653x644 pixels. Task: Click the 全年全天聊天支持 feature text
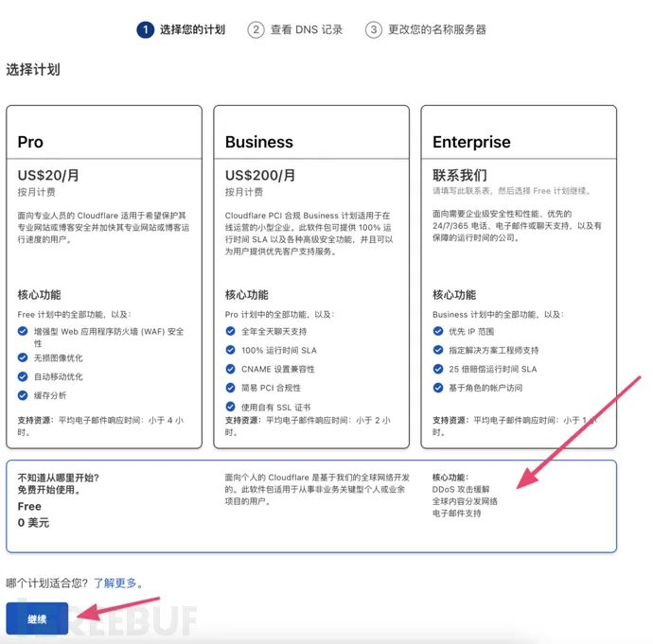tap(274, 332)
